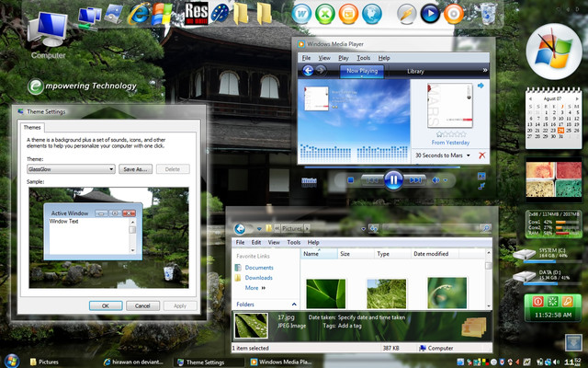Open the blue globe orb in dock
The height and width of the screenshot is (368, 588).
coord(371,14)
